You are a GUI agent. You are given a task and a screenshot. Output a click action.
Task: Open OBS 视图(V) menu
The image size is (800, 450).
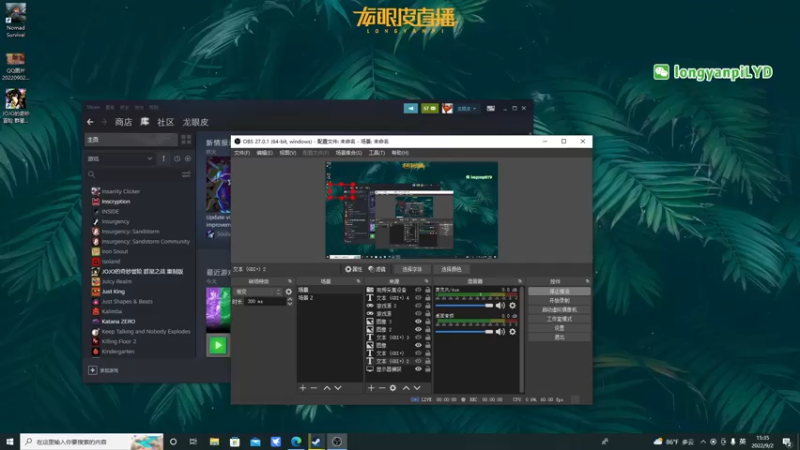point(288,153)
